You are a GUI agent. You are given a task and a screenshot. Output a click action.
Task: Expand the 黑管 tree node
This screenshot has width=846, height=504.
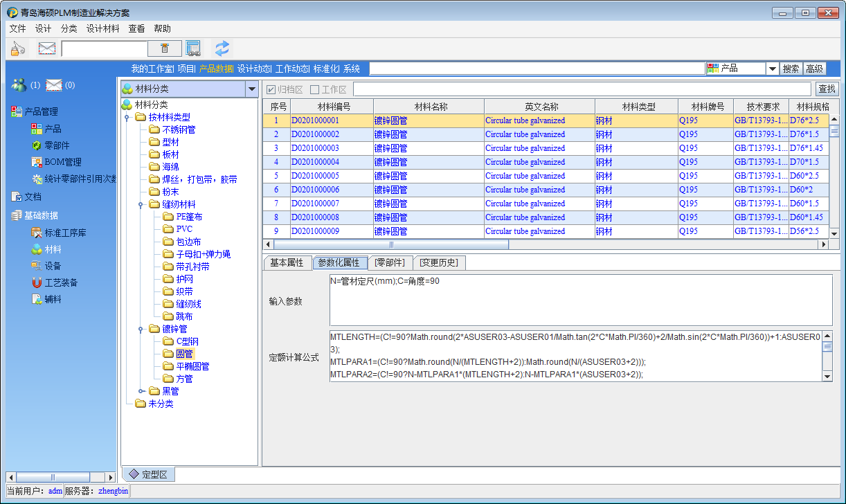pos(141,391)
